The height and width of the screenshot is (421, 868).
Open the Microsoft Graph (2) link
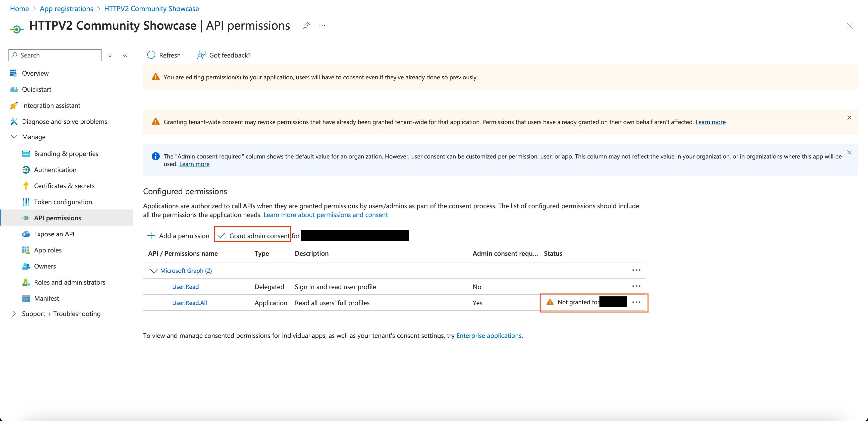click(x=186, y=271)
